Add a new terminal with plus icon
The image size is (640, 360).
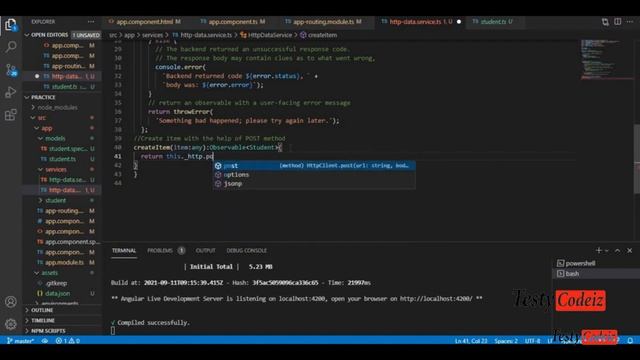point(599,250)
